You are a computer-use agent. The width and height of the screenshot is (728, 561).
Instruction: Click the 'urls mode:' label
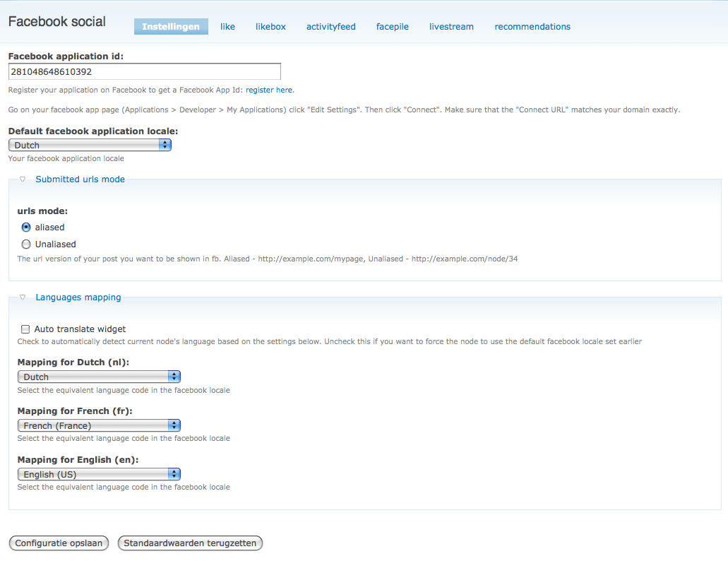tap(42, 211)
